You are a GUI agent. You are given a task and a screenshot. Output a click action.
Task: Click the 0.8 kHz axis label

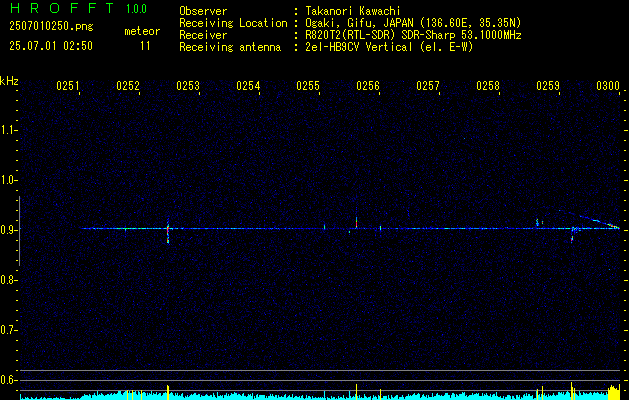point(8,280)
